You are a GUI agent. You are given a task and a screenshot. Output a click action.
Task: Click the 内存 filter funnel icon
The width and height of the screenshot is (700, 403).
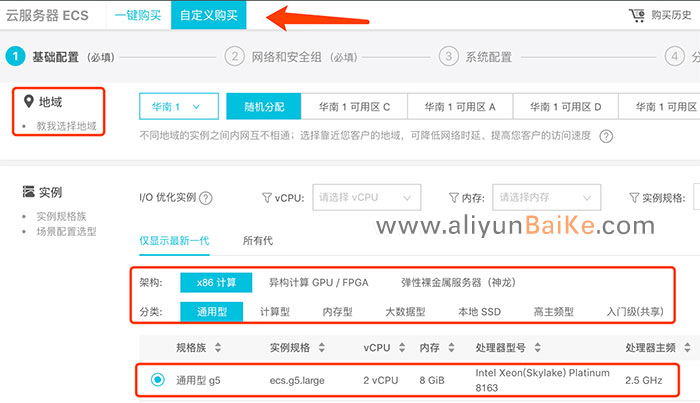454,198
